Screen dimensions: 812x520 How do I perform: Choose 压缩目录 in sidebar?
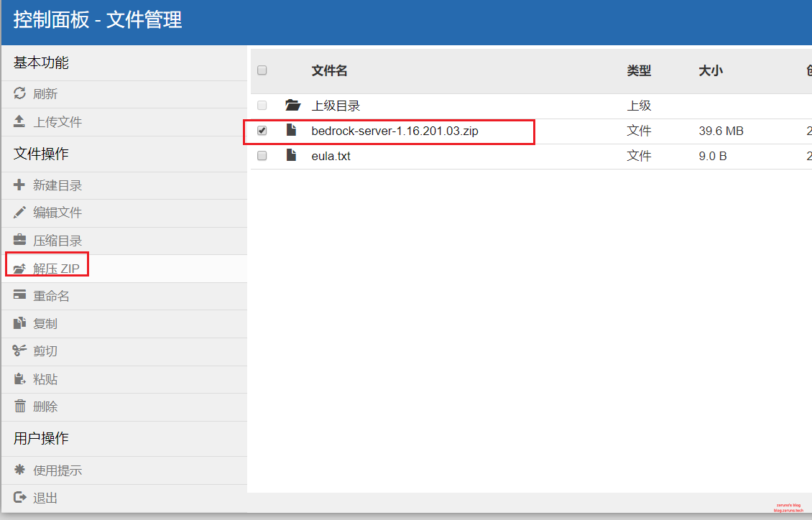point(57,241)
